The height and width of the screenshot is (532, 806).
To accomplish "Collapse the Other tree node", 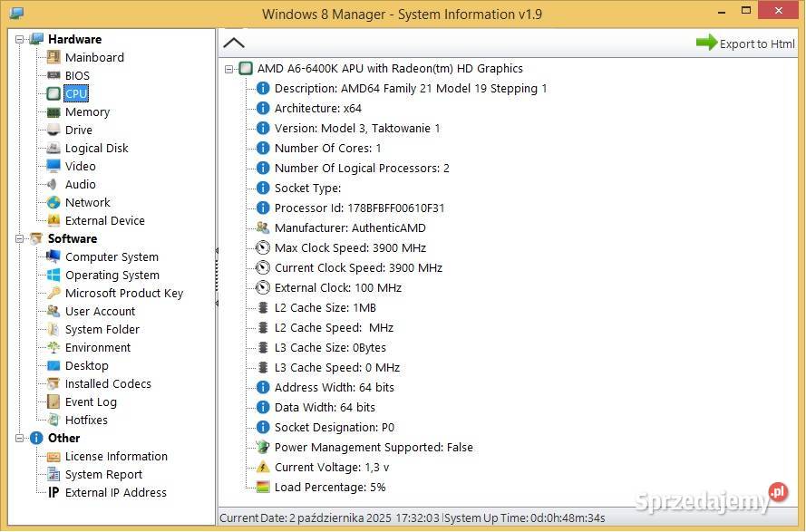I will (20, 438).
